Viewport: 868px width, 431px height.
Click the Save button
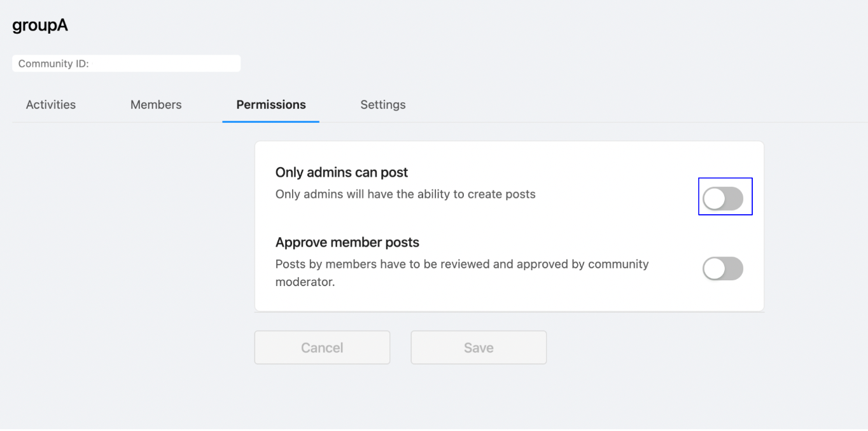click(479, 348)
